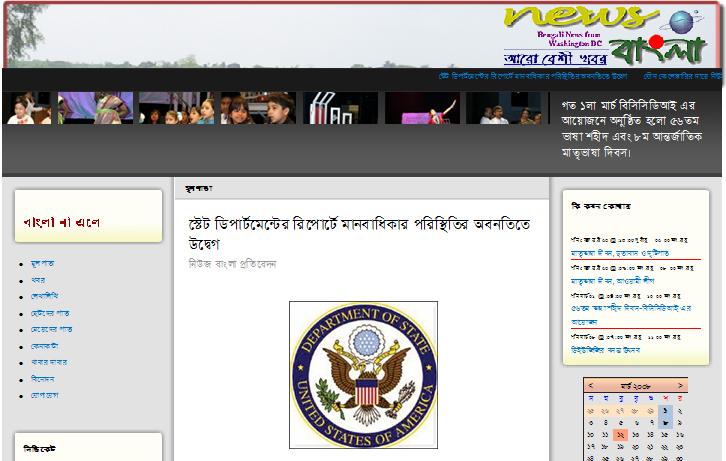
Task: Open the 'খাবার দাবার' link in the left menu
Action: (x=49, y=362)
